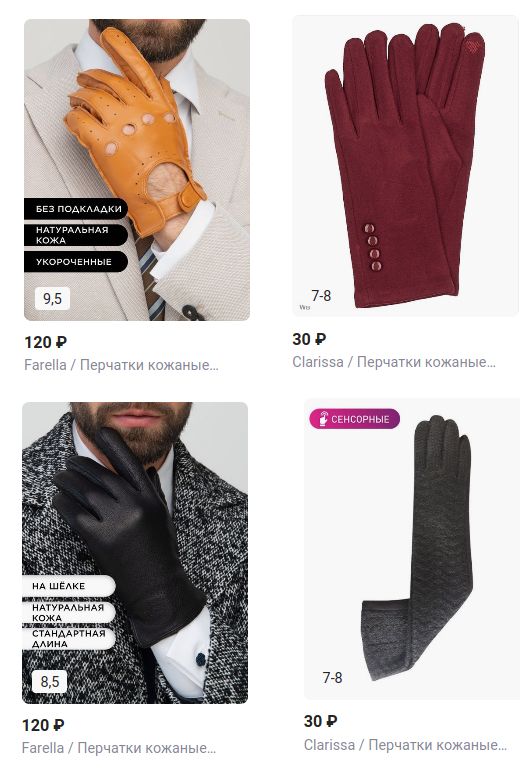Open the Farella title under black gloves

tap(119, 748)
